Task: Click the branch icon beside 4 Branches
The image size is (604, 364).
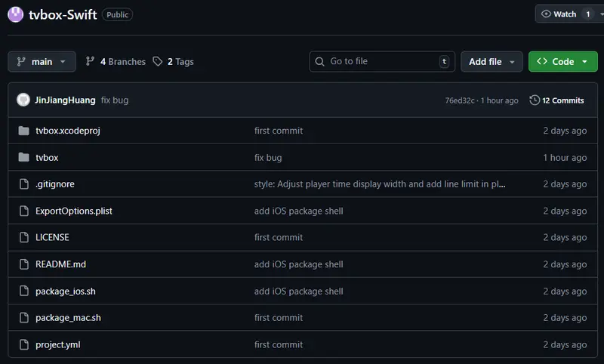Action: [91, 62]
